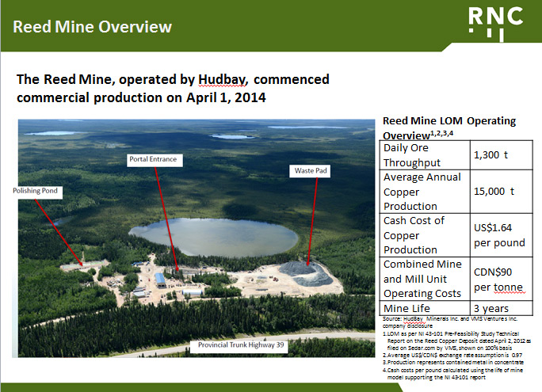Click 'Reed Mine LOM Operating Overview' heading
542x392 pixels.
coord(449,127)
